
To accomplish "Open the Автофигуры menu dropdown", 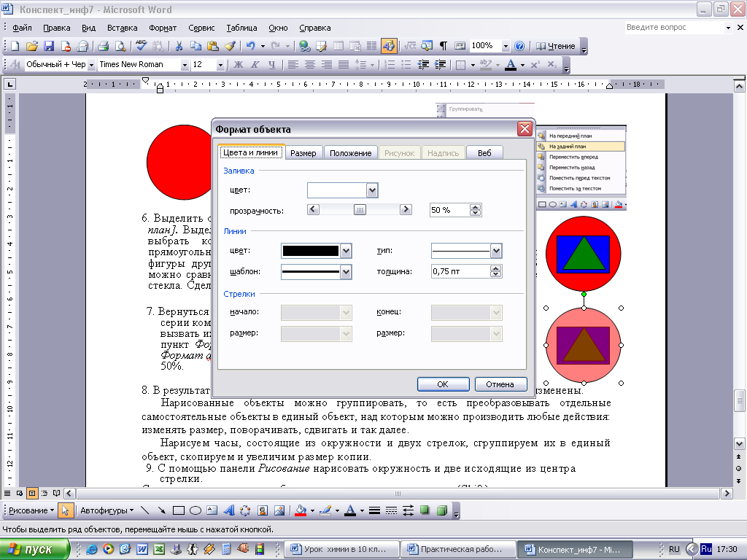I will coord(107,510).
